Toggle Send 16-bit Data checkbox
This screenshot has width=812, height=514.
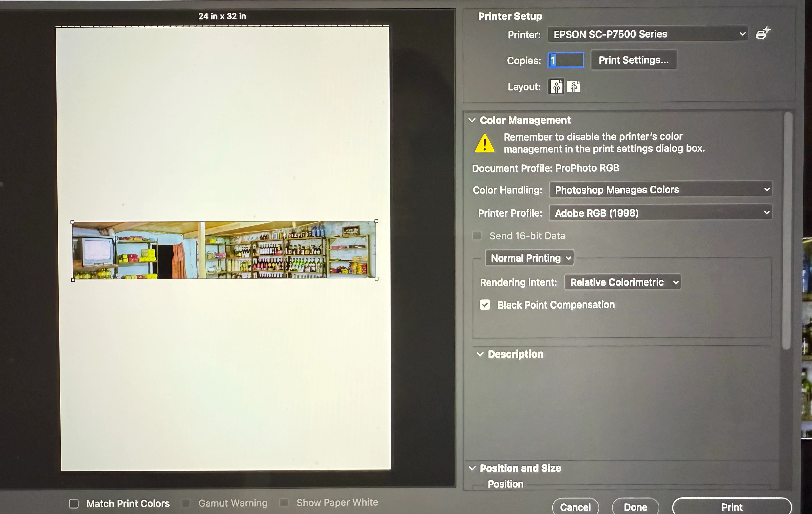[x=477, y=235]
